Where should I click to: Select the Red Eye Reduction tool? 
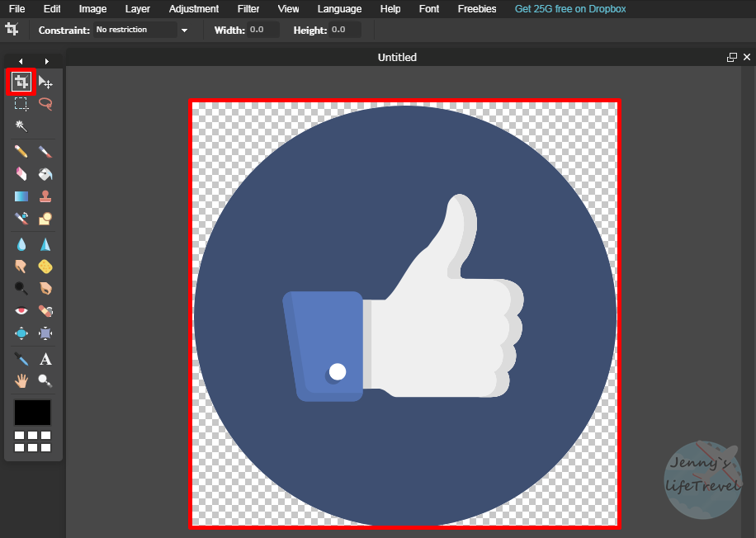tap(21, 311)
